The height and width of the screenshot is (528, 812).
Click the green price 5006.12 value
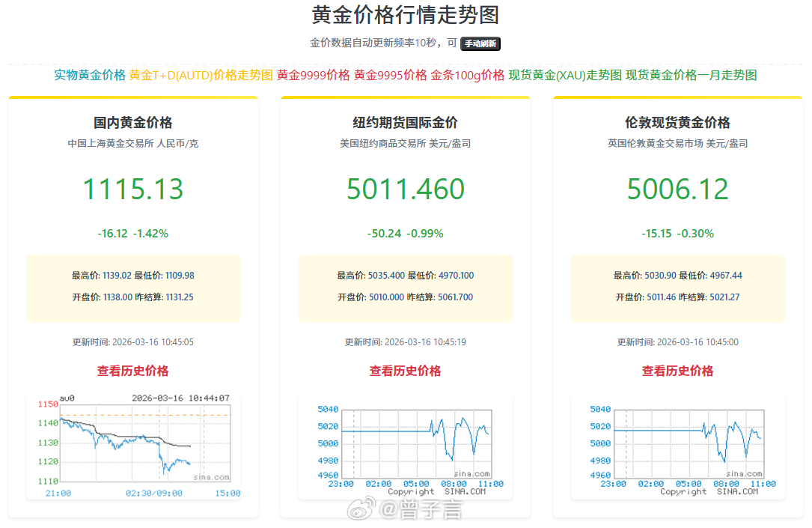pos(677,189)
